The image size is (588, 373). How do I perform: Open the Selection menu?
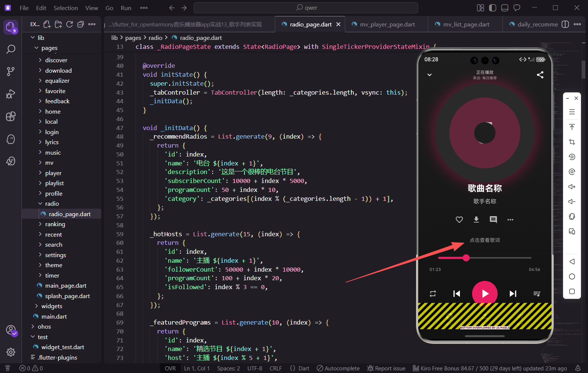(66, 8)
